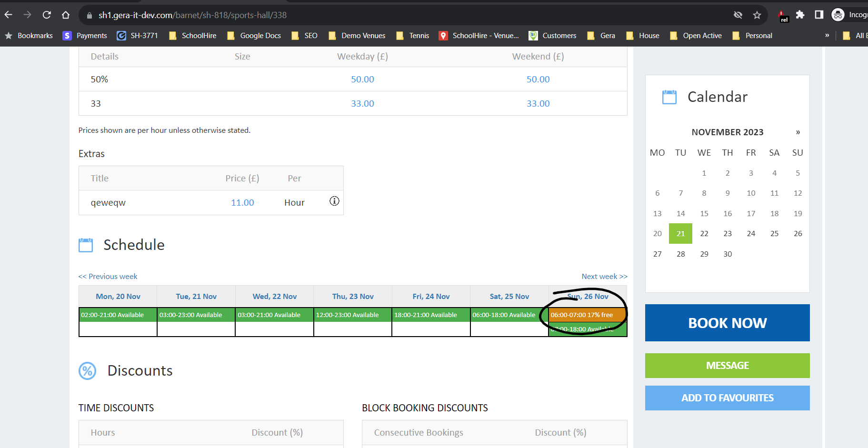Screen dimensions: 868x448
Task: Bookmark this page with the star icon
Action: click(x=757, y=15)
